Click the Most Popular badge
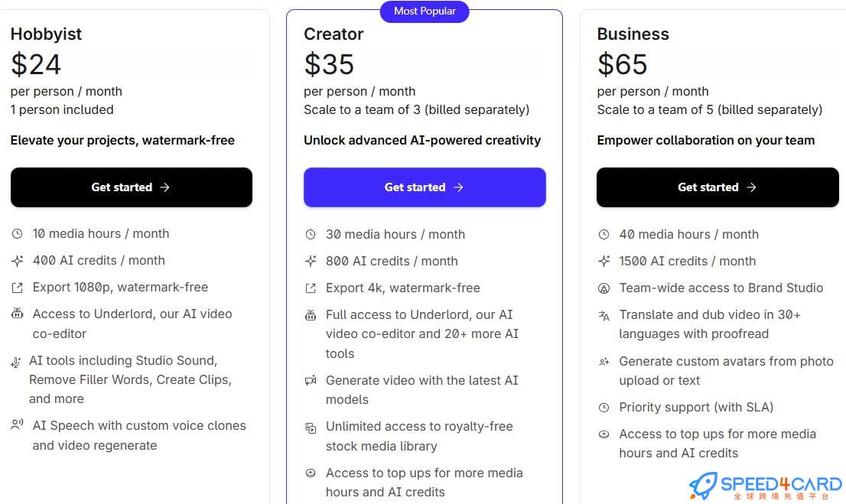846x504 pixels. coord(425,11)
